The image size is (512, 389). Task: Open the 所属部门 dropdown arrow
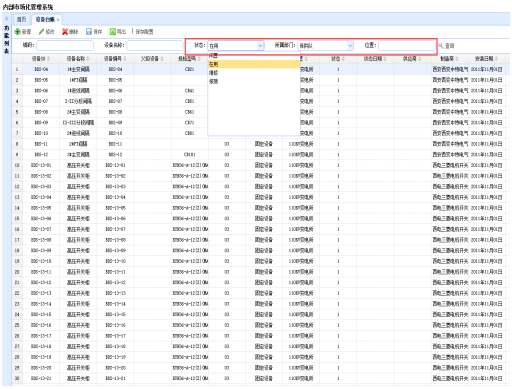(x=350, y=45)
